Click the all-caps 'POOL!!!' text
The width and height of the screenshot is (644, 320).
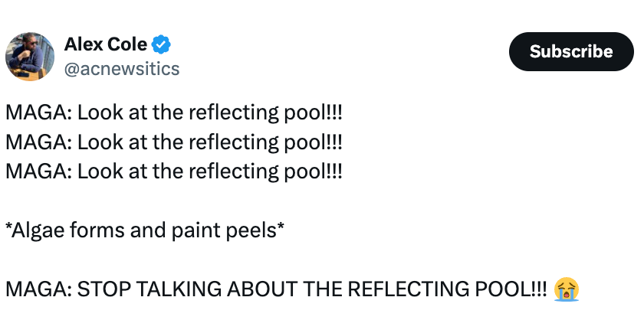pyautogui.click(x=511, y=289)
